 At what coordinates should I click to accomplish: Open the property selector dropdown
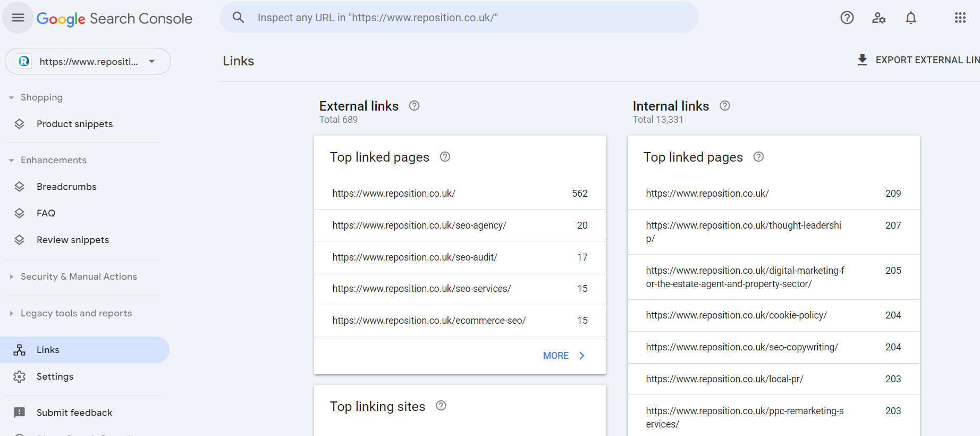coord(88,61)
